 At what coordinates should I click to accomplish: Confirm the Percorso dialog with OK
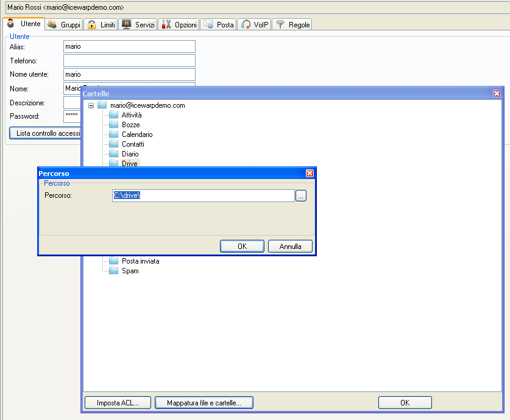(242, 247)
